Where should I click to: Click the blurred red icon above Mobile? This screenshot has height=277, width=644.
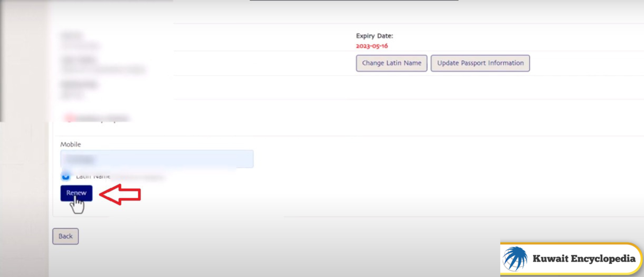[69, 118]
